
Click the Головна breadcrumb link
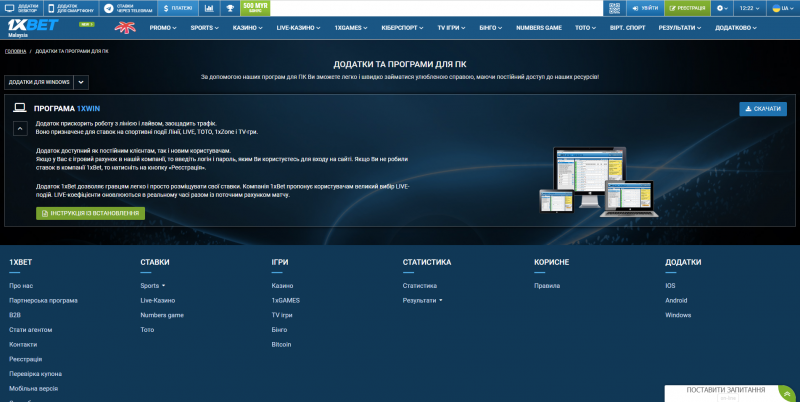click(15, 52)
